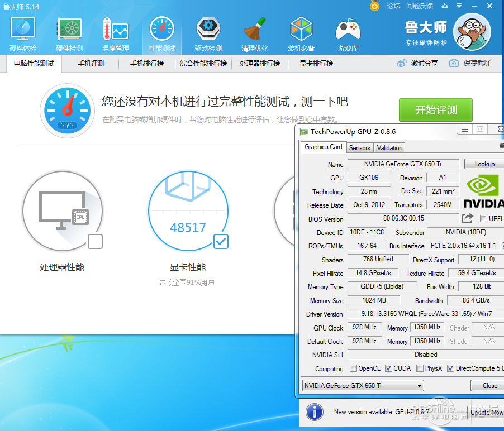Open the title bar dropdown menu arrow

459,6
